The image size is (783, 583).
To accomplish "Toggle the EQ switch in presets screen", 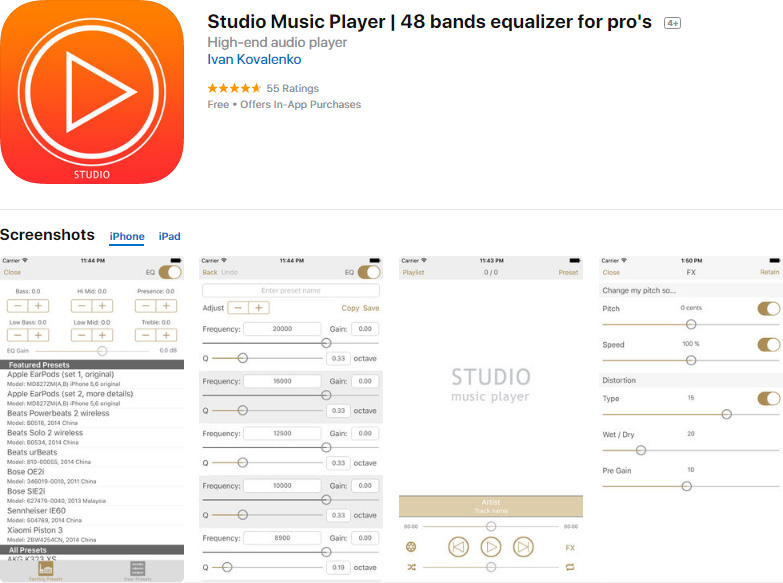I will (170, 272).
